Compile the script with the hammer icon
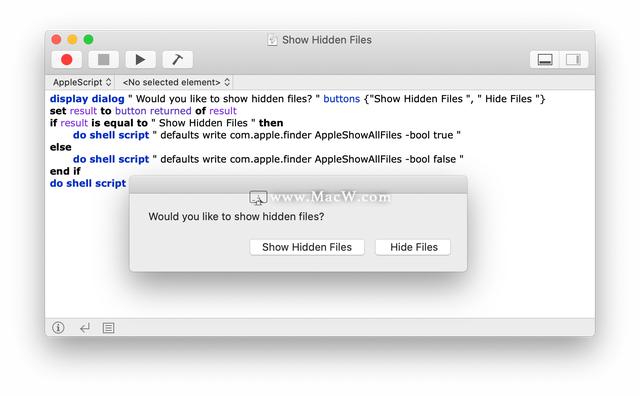 (178, 60)
